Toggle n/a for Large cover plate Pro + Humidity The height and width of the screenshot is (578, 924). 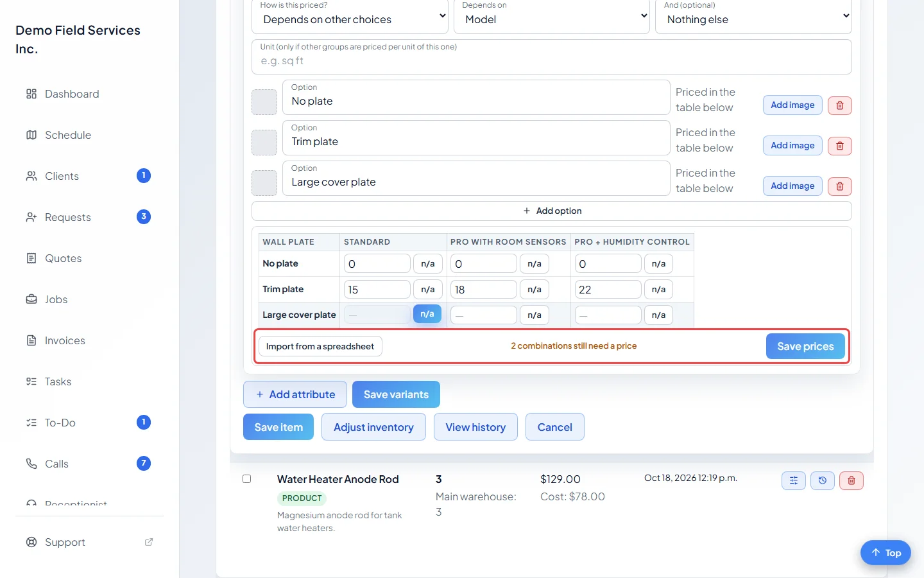click(658, 315)
